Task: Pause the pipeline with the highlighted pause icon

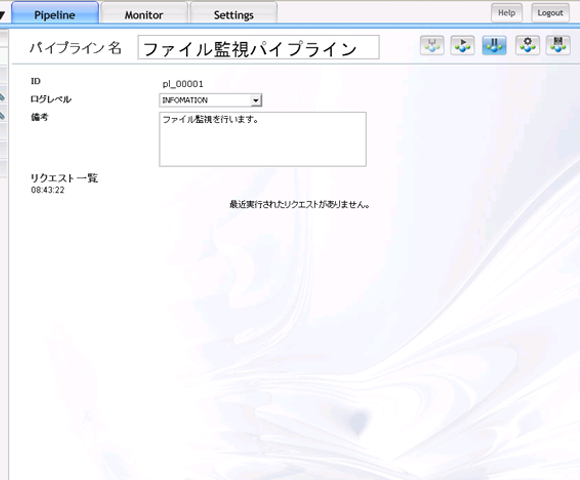Action: (494, 45)
